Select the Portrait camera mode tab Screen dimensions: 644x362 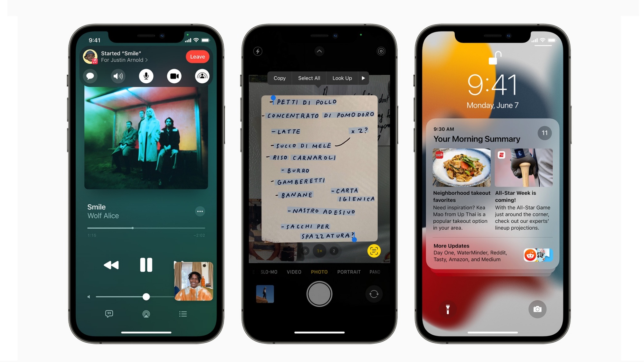(x=349, y=272)
